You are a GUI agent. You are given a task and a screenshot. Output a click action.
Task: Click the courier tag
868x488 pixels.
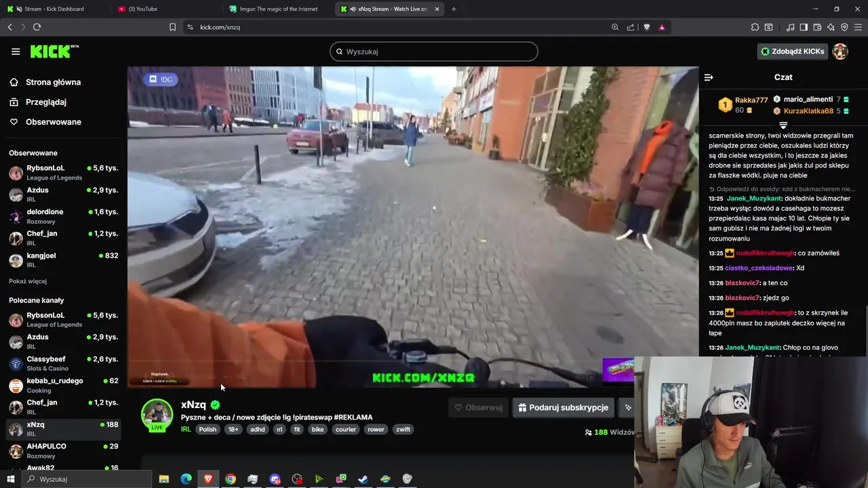(346, 430)
